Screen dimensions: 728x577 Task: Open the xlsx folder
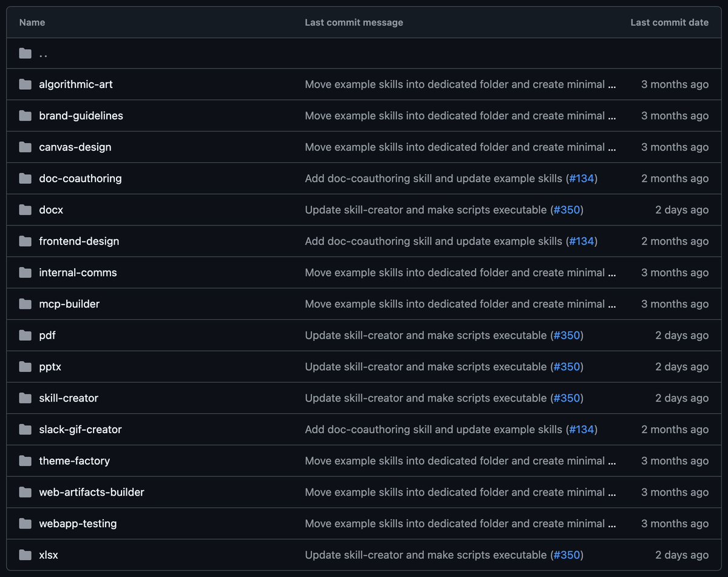[x=49, y=555]
